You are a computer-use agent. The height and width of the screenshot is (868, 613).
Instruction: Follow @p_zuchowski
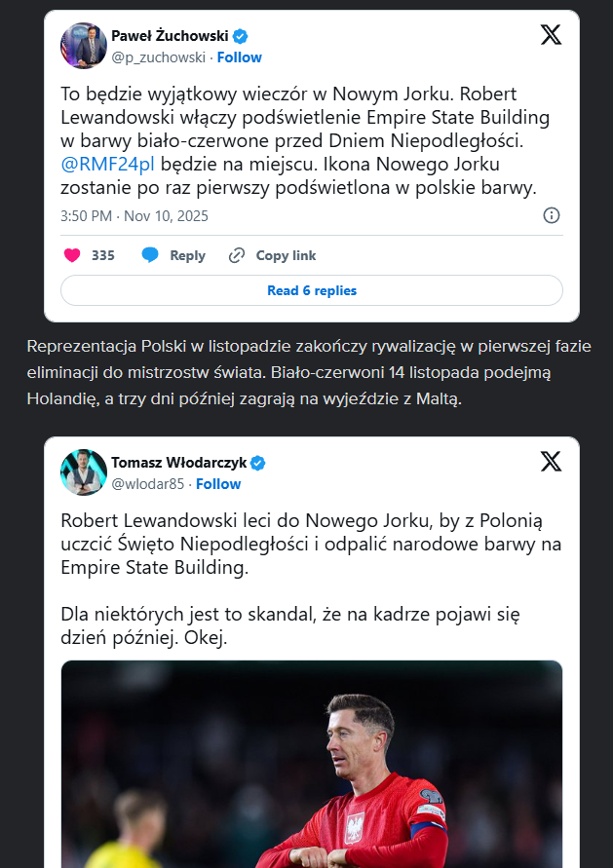239,57
